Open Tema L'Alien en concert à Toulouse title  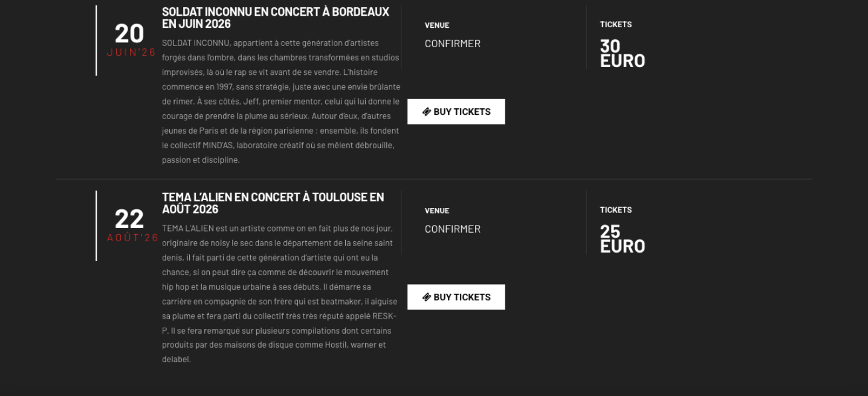273,203
